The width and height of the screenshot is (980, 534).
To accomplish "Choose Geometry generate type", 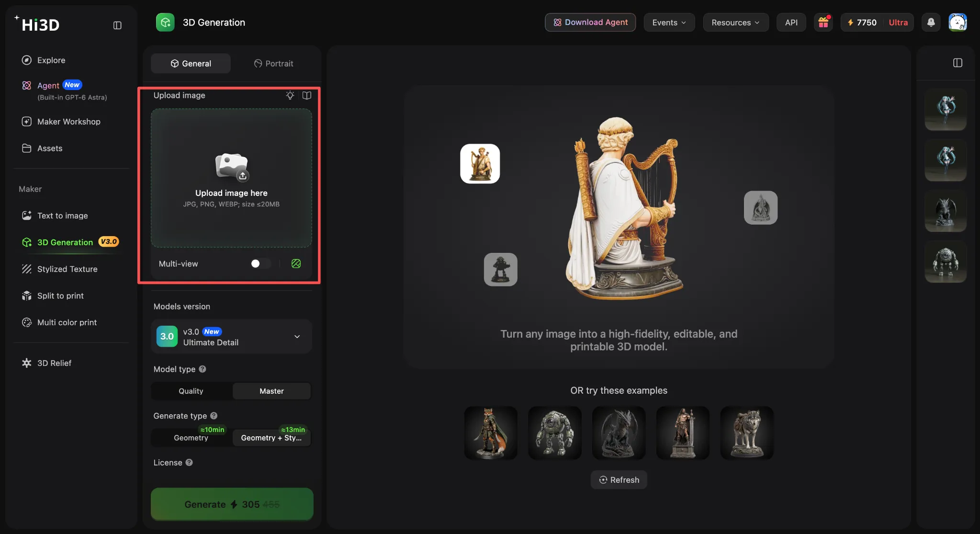I will 191,438.
